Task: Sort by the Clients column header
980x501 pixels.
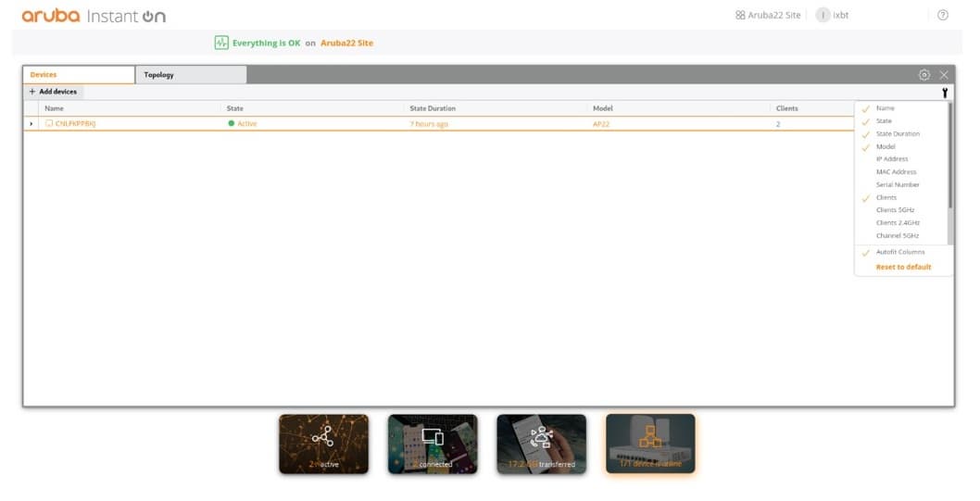Action: [x=787, y=108]
